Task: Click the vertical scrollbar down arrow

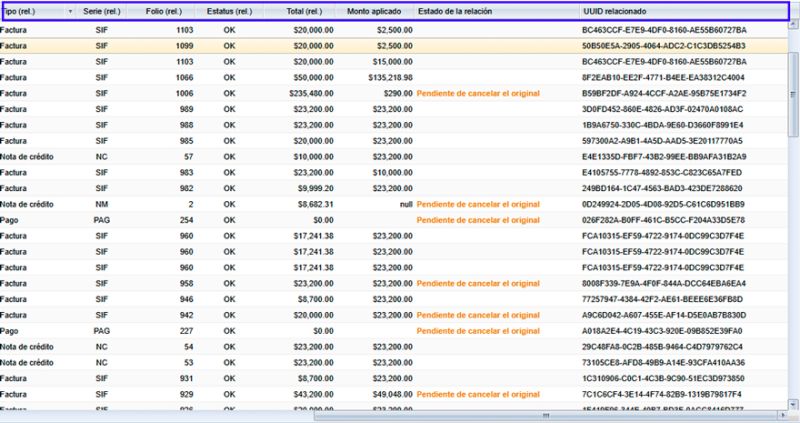Action: (793, 405)
